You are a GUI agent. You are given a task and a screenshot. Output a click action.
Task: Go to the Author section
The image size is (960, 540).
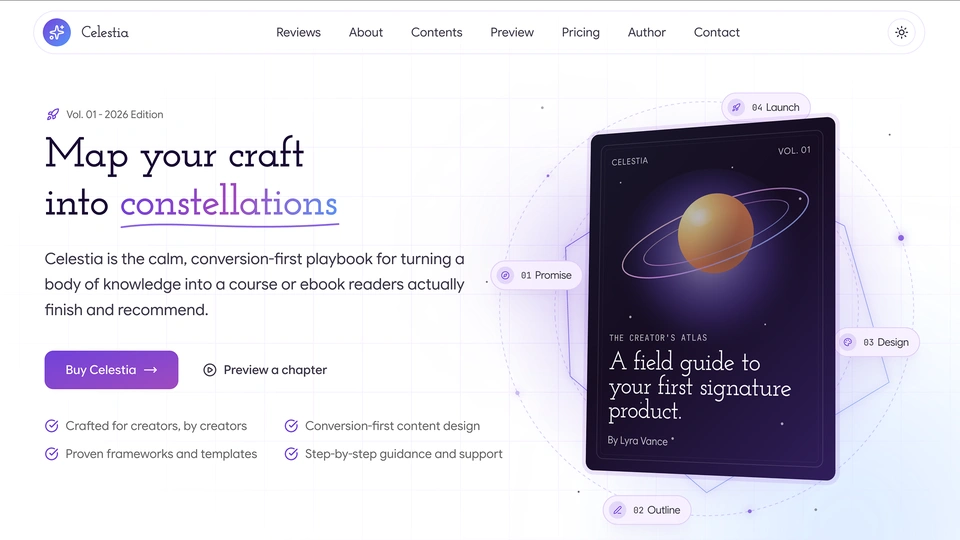(x=647, y=32)
